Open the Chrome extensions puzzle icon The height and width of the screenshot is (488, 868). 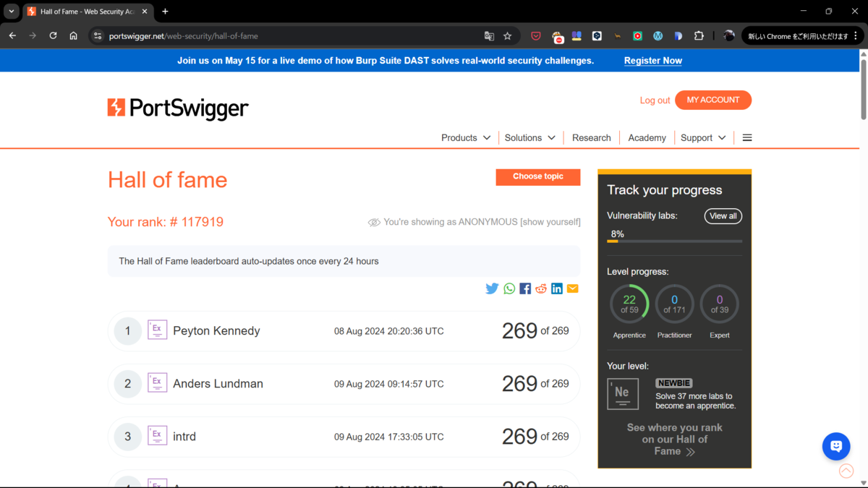[x=699, y=35]
